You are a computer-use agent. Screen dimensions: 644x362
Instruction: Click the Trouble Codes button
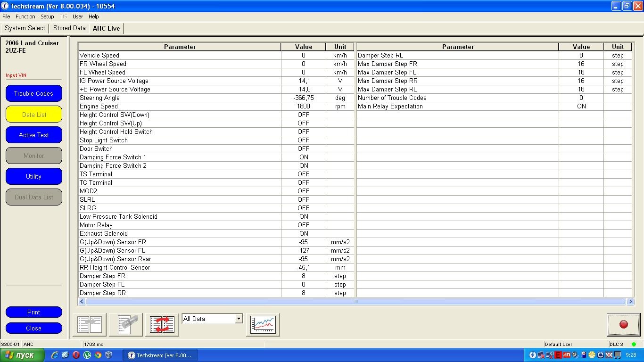click(x=33, y=93)
